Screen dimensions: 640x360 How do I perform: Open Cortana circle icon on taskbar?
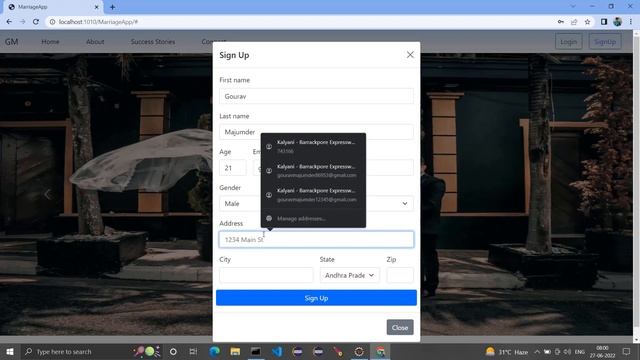tap(173, 351)
